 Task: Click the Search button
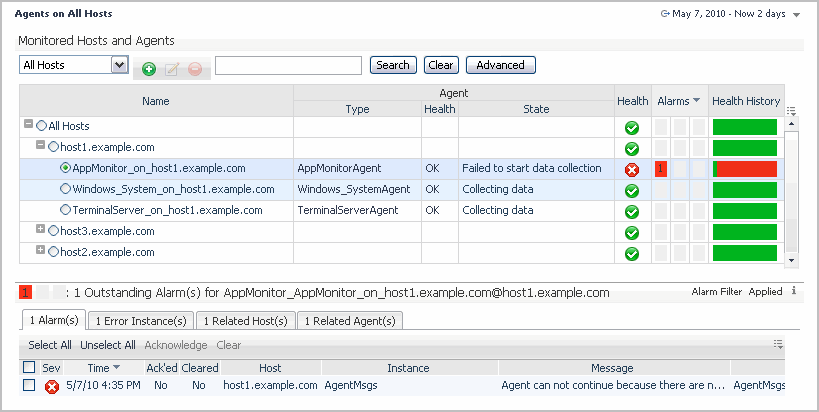393,65
